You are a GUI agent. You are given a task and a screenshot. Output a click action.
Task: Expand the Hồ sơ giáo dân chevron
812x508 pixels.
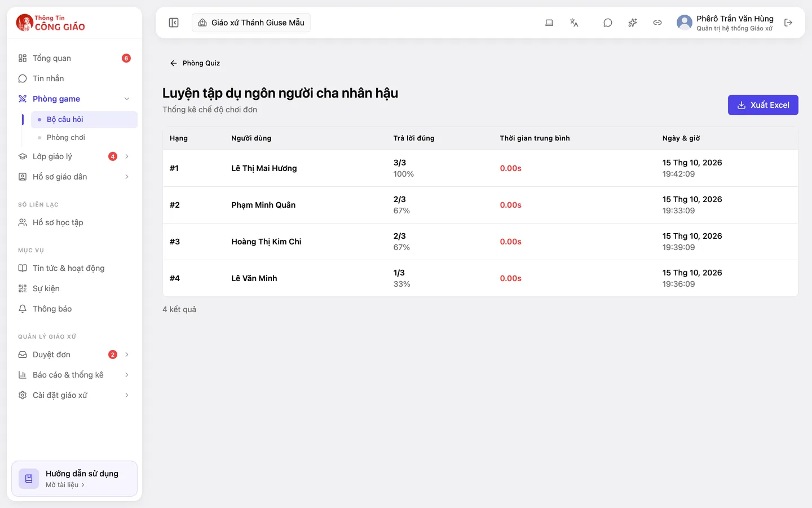[127, 177]
